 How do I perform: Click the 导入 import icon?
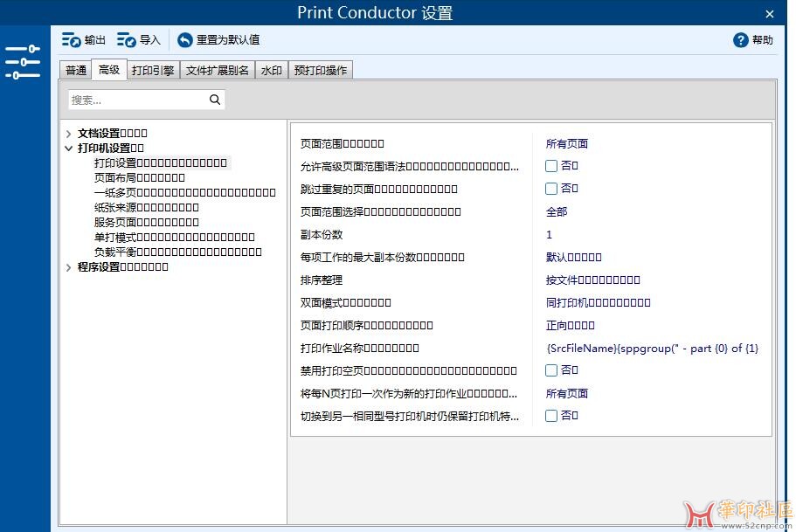(x=127, y=39)
